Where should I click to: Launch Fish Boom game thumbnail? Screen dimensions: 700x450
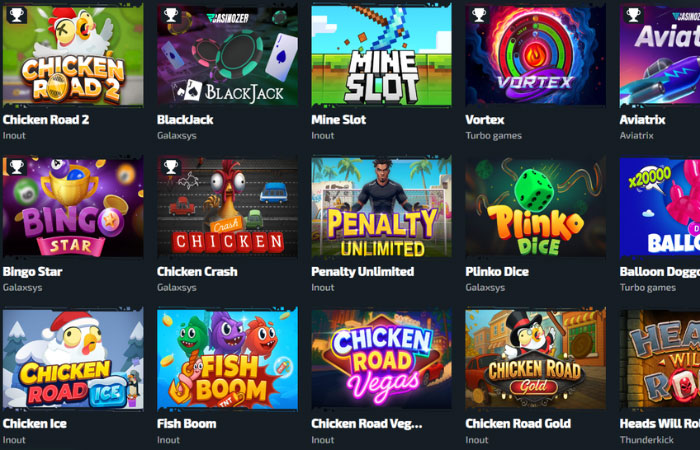(227, 358)
